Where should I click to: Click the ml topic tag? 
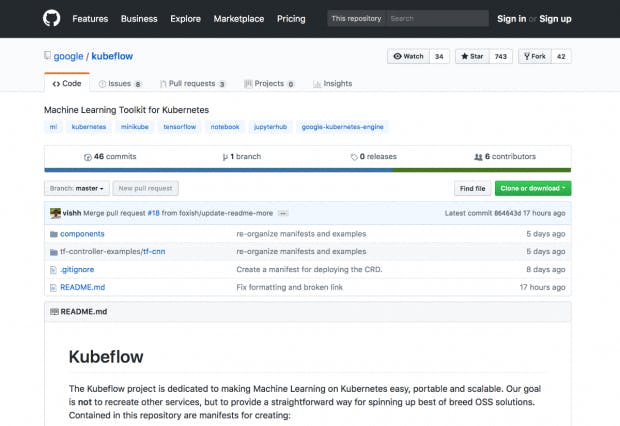coord(53,127)
